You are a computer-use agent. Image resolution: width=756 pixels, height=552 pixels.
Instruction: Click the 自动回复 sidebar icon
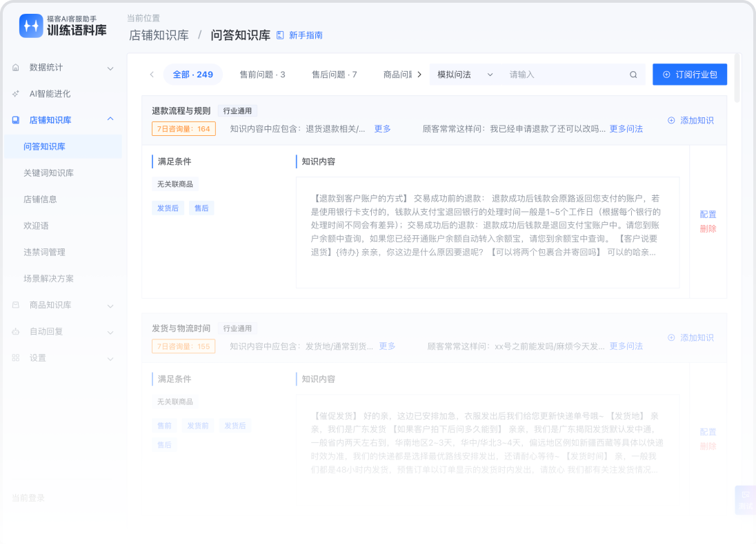[x=15, y=331]
